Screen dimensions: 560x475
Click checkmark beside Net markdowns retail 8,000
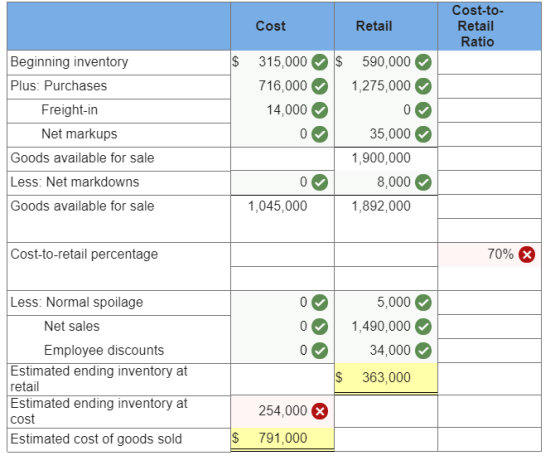(x=423, y=182)
